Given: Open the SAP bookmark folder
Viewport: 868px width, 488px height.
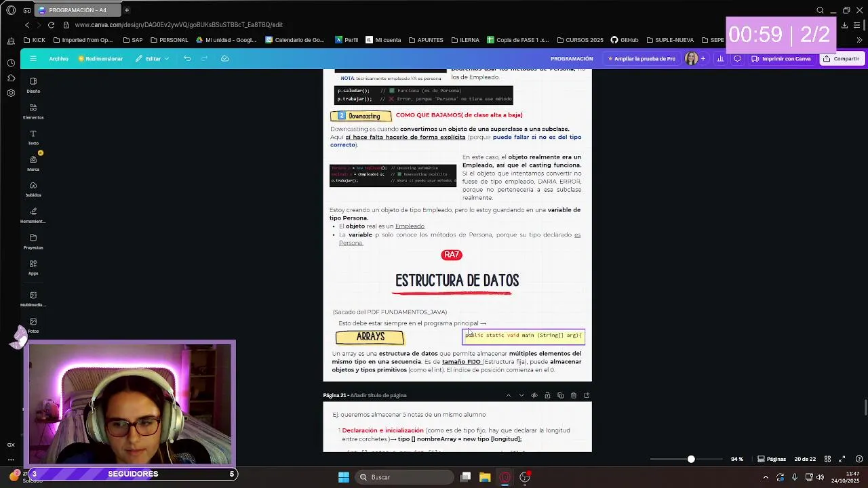Looking at the screenshot, I should 133,40.
